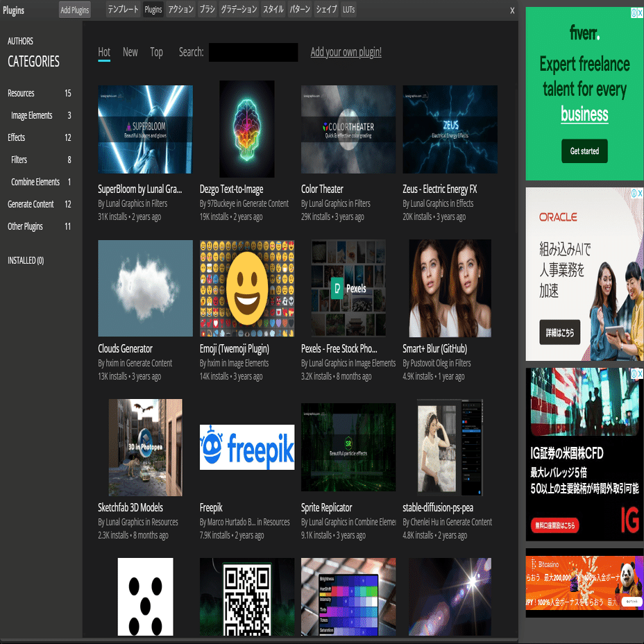Open the lens flare plugin thumbnail
Image resolution: width=644 pixels, height=644 pixels.
[x=450, y=597]
